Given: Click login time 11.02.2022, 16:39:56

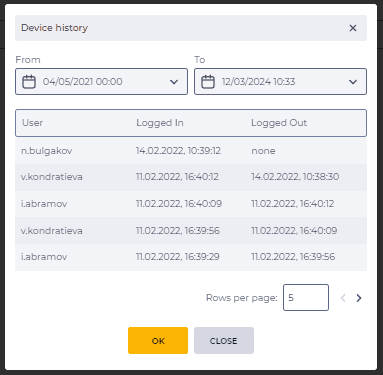Looking at the screenshot, I should coord(178,231).
